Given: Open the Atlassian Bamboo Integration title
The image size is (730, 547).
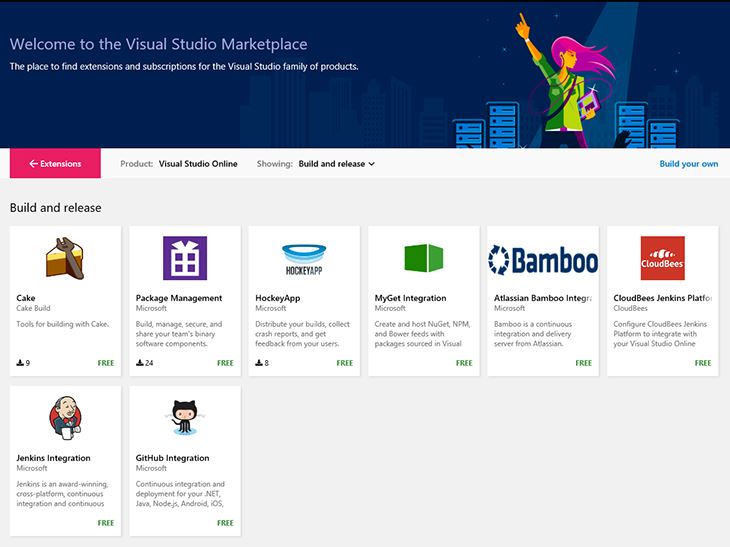Looking at the screenshot, I should pos(543,298).
